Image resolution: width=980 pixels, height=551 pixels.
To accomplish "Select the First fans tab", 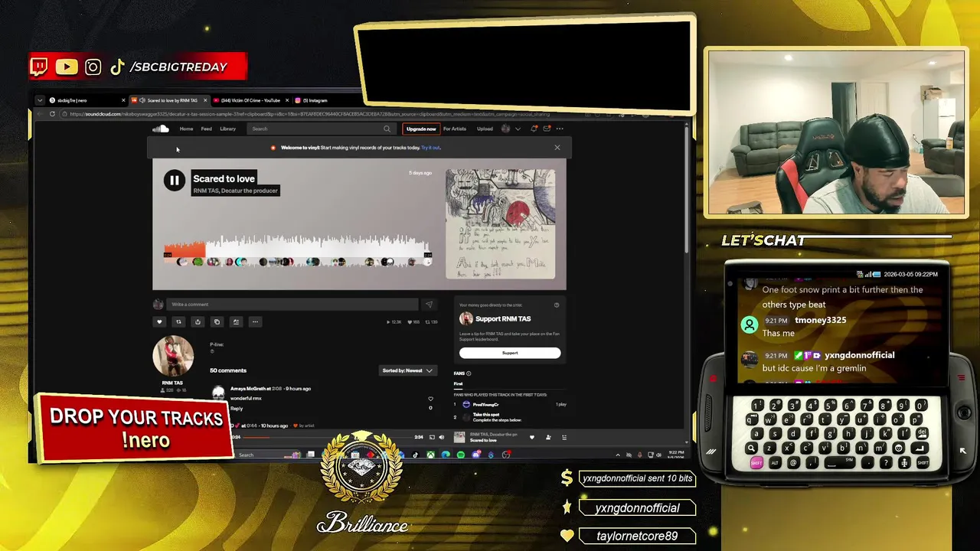I will click(458, 384).
